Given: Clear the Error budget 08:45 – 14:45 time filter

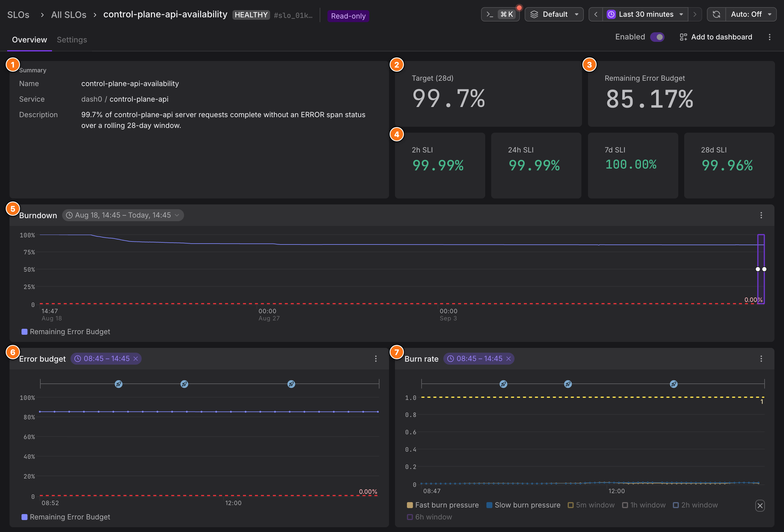Looking at the screenshot, I should point(136,359).
